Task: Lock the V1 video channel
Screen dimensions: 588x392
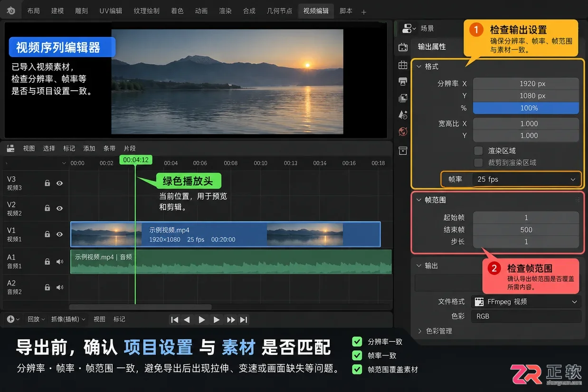Action: pyautogui.click(x=47, y=234)
